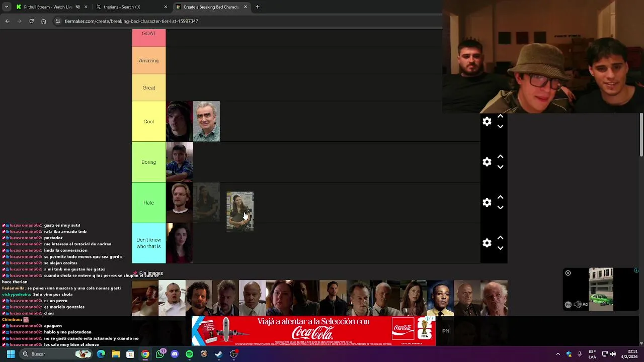The width and height of the screenshot is (644, 362).
Task: Move the Cool tier row up
Action: tap(500, 116)
